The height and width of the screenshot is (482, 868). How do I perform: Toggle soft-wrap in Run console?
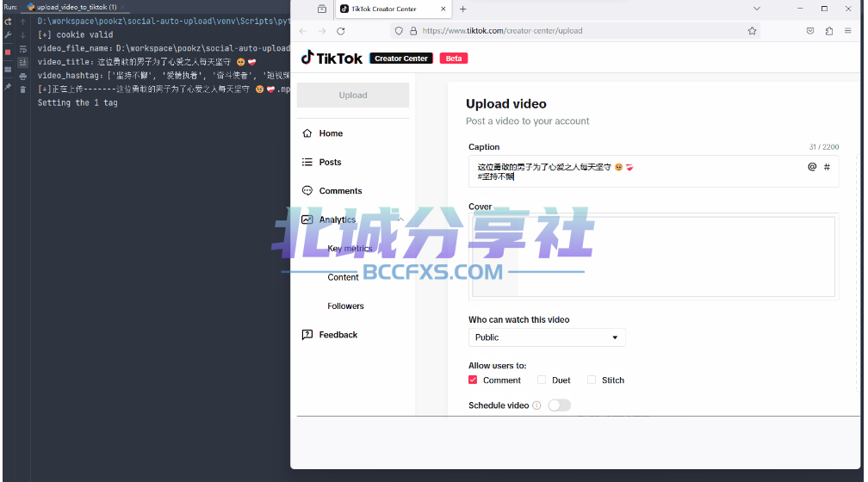pos(22,49)
